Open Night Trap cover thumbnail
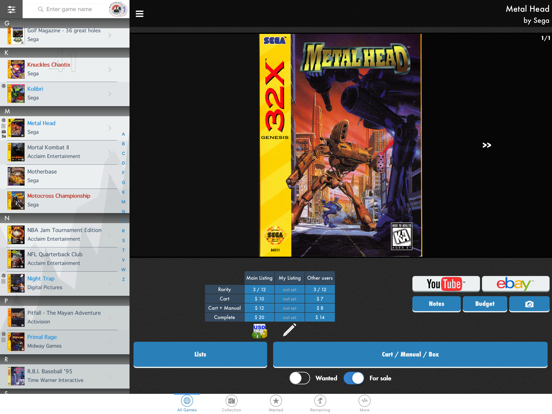 [x=16, y=283]
